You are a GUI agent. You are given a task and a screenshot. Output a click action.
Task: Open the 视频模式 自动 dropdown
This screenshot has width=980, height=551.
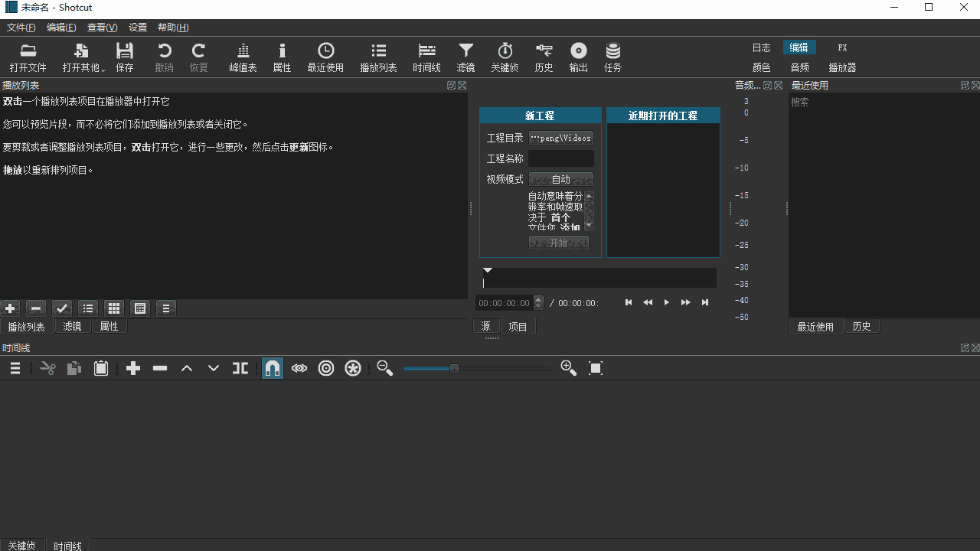(x=560, y=179)
